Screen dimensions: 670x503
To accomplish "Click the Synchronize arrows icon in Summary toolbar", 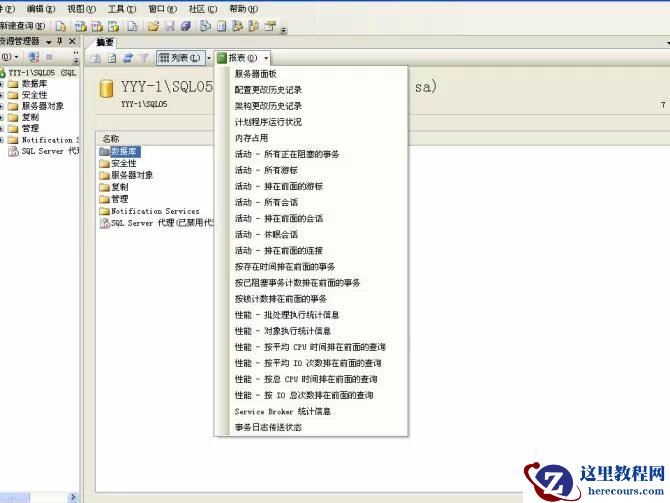I will pyautogui.click(x=128, y=58).
